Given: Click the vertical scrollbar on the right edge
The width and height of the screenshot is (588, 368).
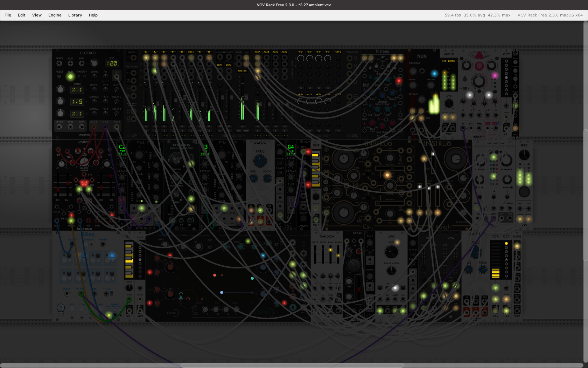Looking at the screenshot, I should (586, 195).
